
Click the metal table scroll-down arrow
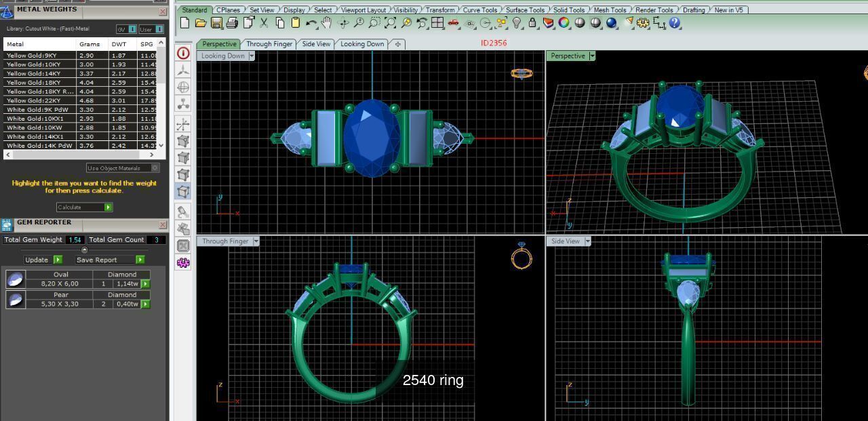(161, 146)
